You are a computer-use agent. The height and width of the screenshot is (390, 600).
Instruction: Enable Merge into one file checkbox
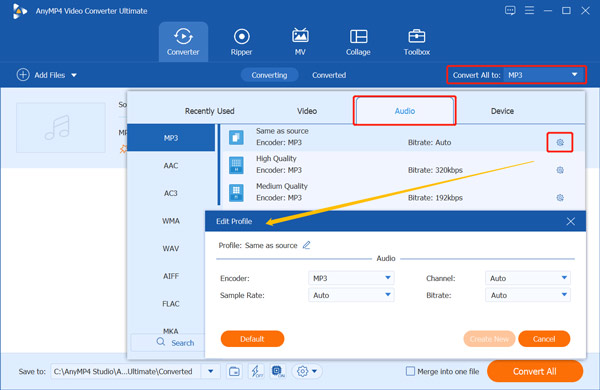coord(410,371)
